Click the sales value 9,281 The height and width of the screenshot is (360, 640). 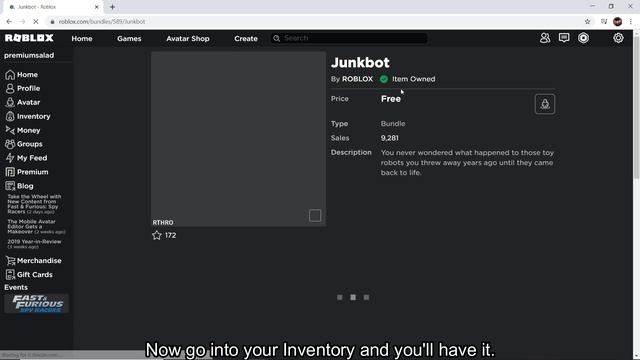point(390,138)
